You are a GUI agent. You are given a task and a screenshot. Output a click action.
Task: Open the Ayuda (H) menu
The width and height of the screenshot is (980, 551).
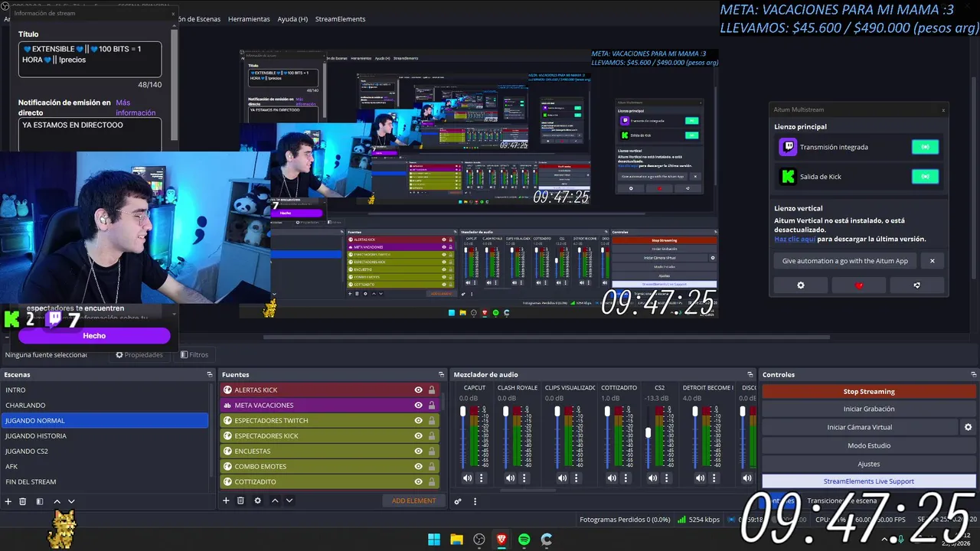(292, 18)
